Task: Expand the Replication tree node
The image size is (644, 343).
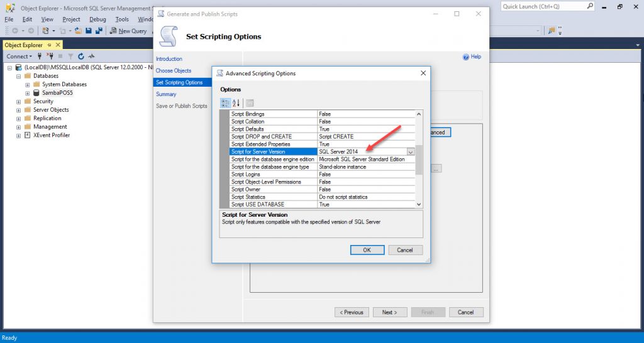Action: [x=18, y=119]
